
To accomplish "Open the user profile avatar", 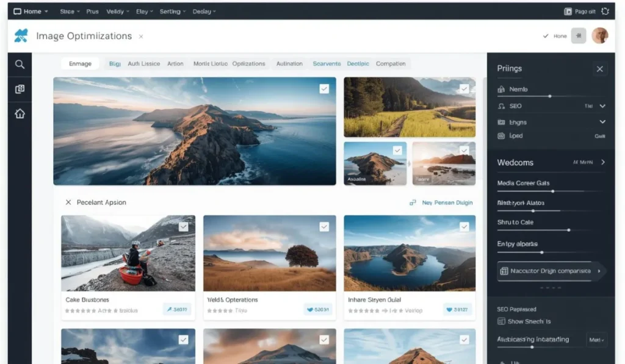I will pos(599,36).
